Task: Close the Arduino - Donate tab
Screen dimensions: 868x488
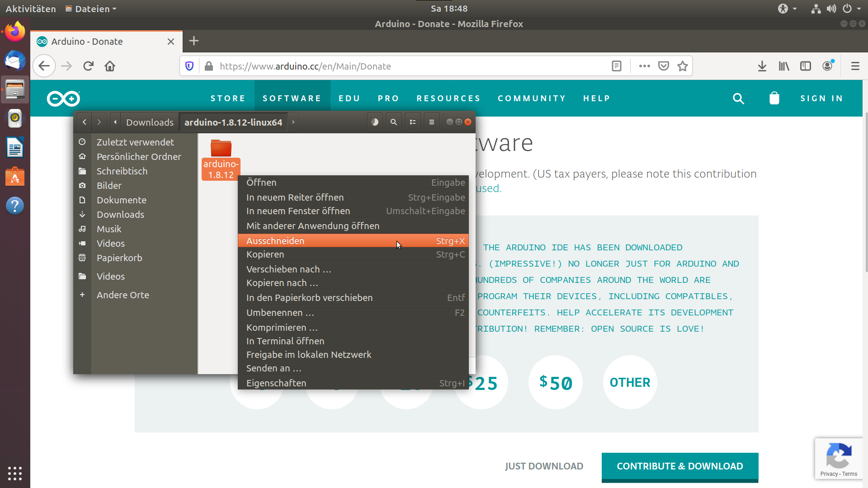Action: tap(171, 42)
